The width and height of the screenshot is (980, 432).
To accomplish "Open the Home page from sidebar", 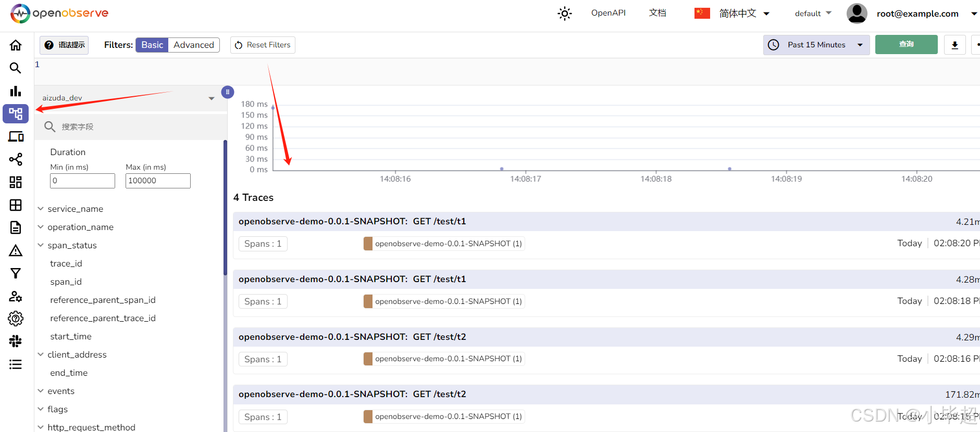I will click(x=16, y=45).
